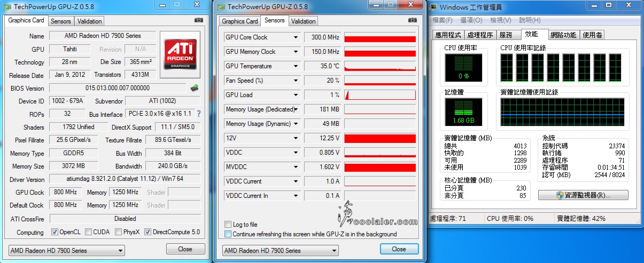Viewport: 644px width, 263px height.
Task: Open the VDDC sensor dropdown
Action: tap(296, 153)
